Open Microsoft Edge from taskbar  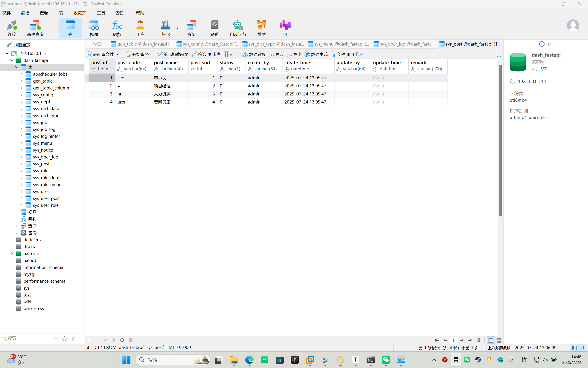249,360
